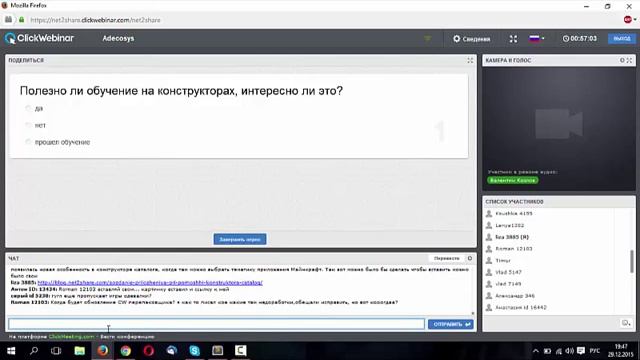Open Windows taskbar search
The image size is (640, 360).
point(34,351)
